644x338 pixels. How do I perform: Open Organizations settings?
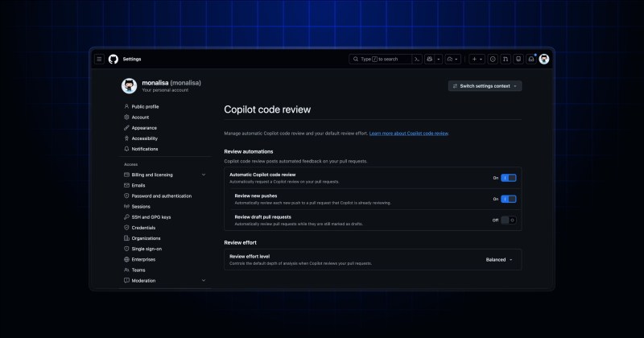coord(146,238)
